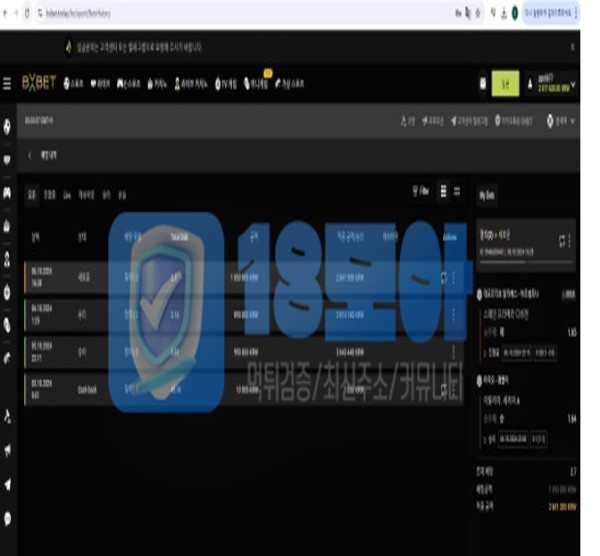The width and height of the screenshot is (600, 556).
Task: Expand the language selector with globe icon
Action: point(561,121)
